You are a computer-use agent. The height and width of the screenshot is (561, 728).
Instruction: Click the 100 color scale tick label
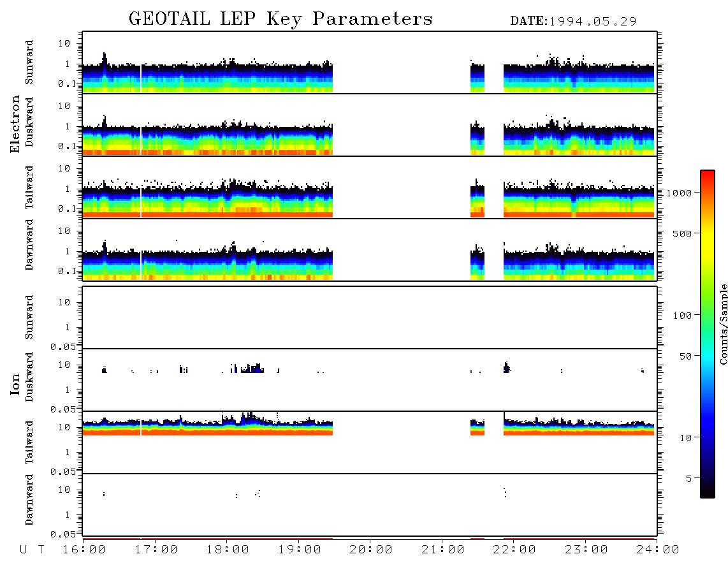point(682,316)
